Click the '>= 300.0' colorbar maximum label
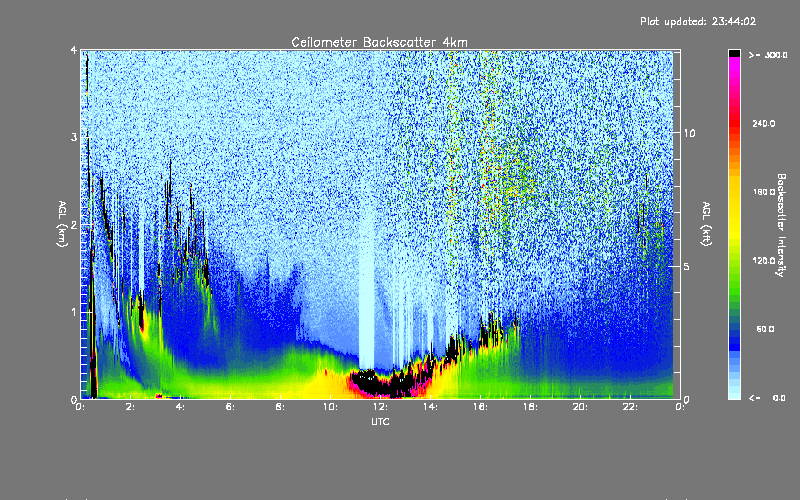The height and width of the screenshot is (500, 800). tap(768, 55)
